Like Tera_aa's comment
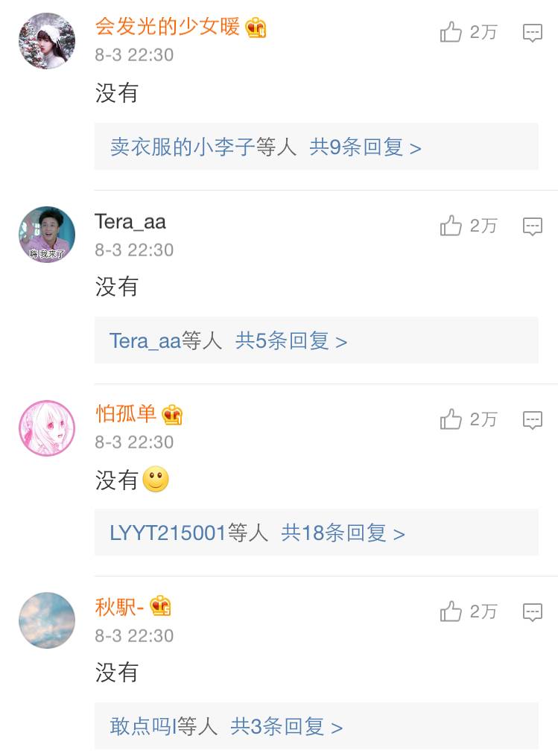The image size is (558, 756). (x=451, y=226)
